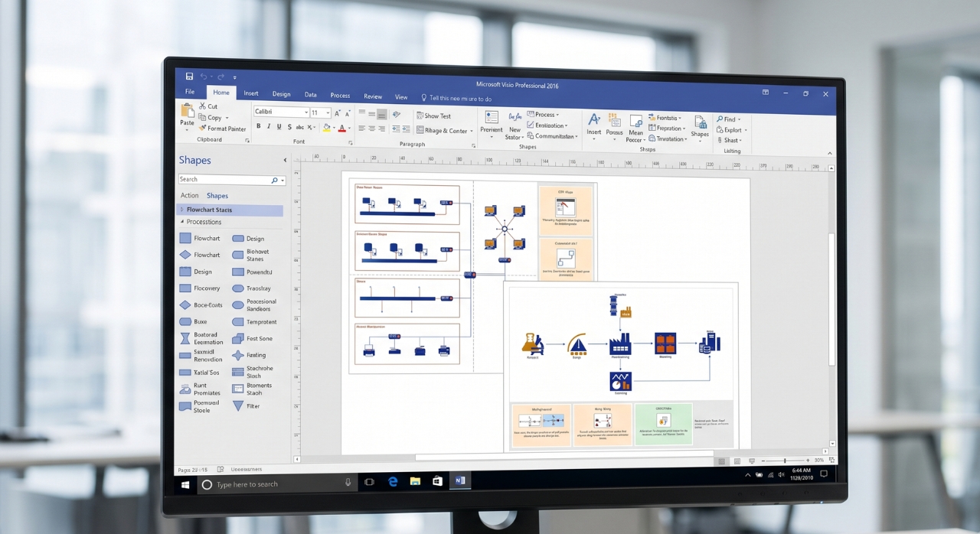Toggle middle vertical text alignment
The width and height of the screenshot is (980, 534).
372,113
